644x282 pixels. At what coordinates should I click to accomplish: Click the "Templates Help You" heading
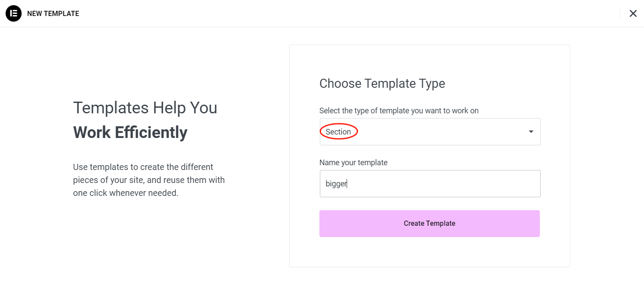145,108
